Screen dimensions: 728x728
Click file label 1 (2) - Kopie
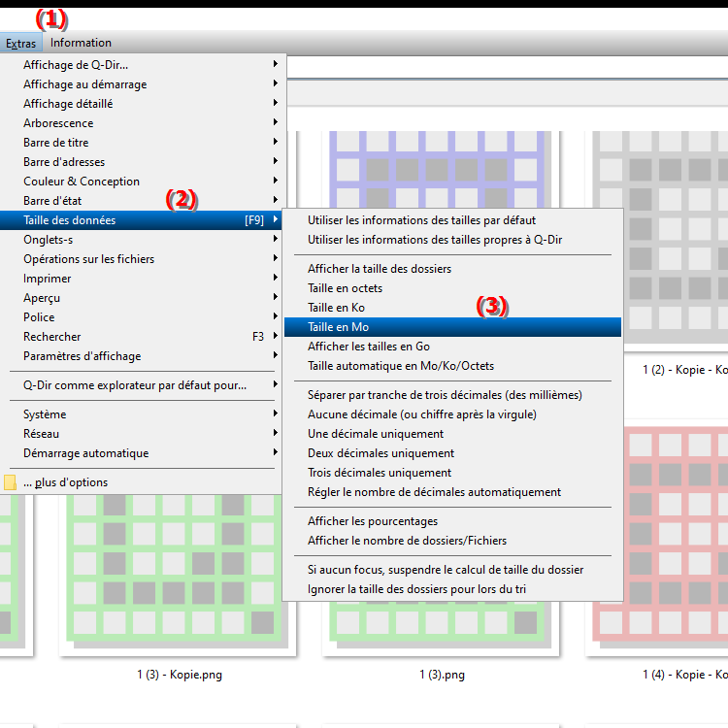685,370
